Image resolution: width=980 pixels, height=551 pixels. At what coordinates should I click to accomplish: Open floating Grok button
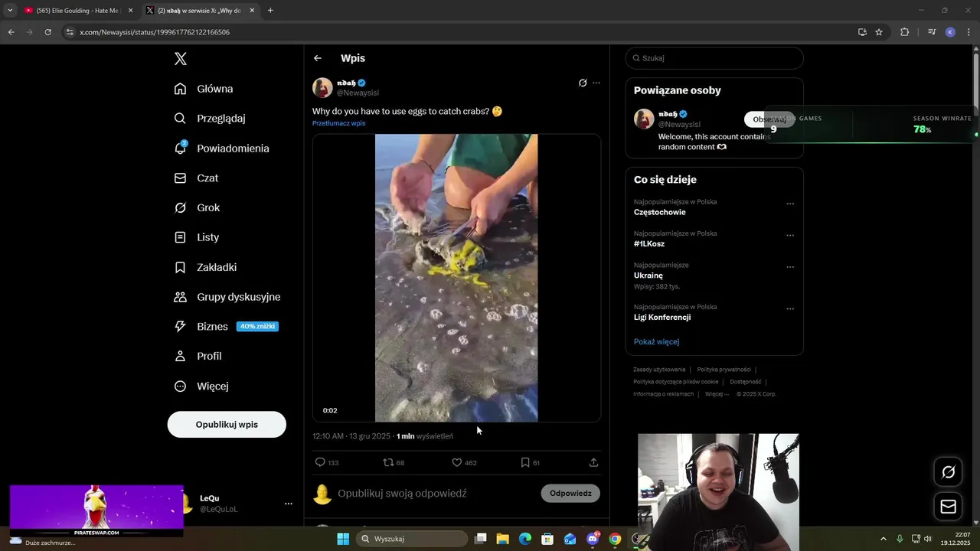tap(948, 472)
